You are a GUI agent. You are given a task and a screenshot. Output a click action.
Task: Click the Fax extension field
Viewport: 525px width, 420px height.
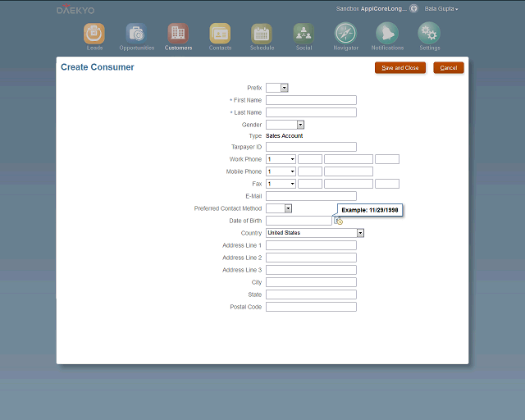[x=387, y=184]
